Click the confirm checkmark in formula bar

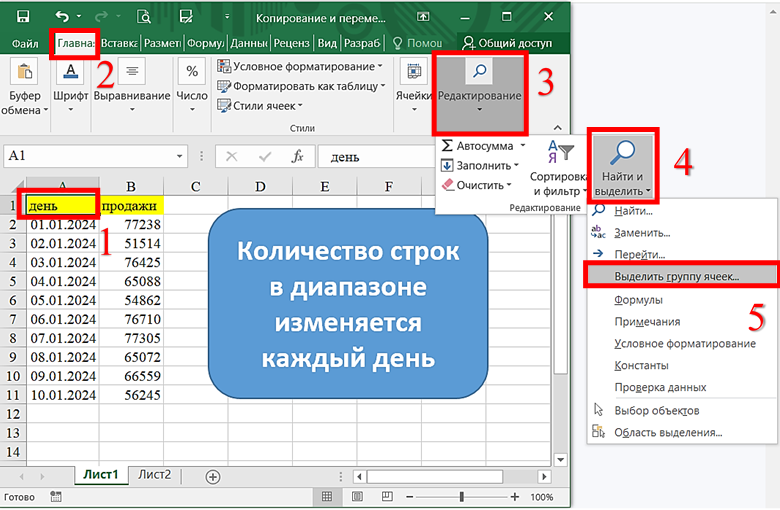[265, 157]
